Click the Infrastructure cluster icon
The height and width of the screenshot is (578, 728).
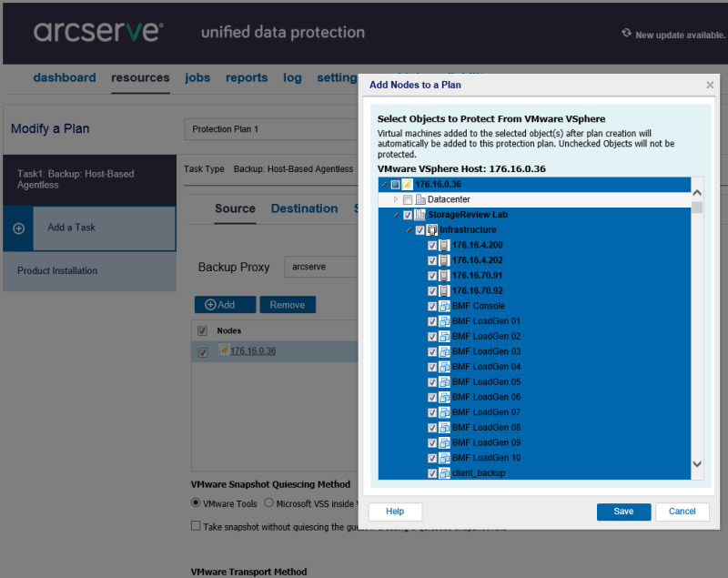click(x=432, y=229)
